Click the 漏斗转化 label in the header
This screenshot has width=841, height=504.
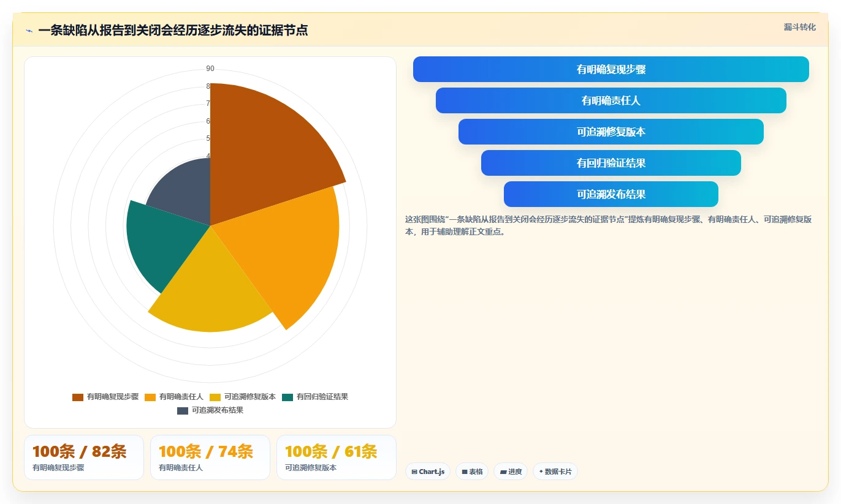[x=799, y=27]
